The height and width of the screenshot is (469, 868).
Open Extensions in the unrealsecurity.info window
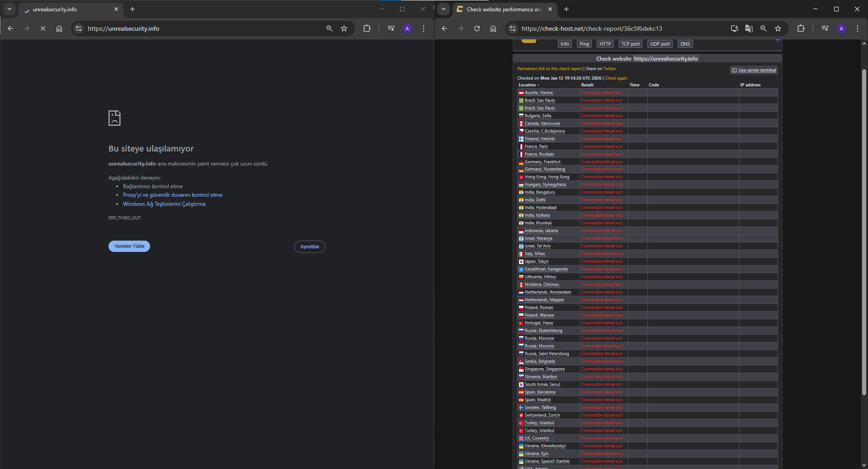[367, 28]
